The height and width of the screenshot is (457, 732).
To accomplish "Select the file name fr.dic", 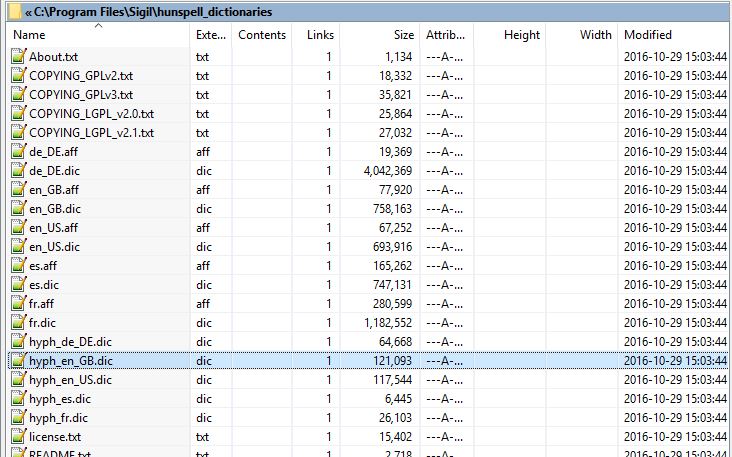I will [42, 323].
